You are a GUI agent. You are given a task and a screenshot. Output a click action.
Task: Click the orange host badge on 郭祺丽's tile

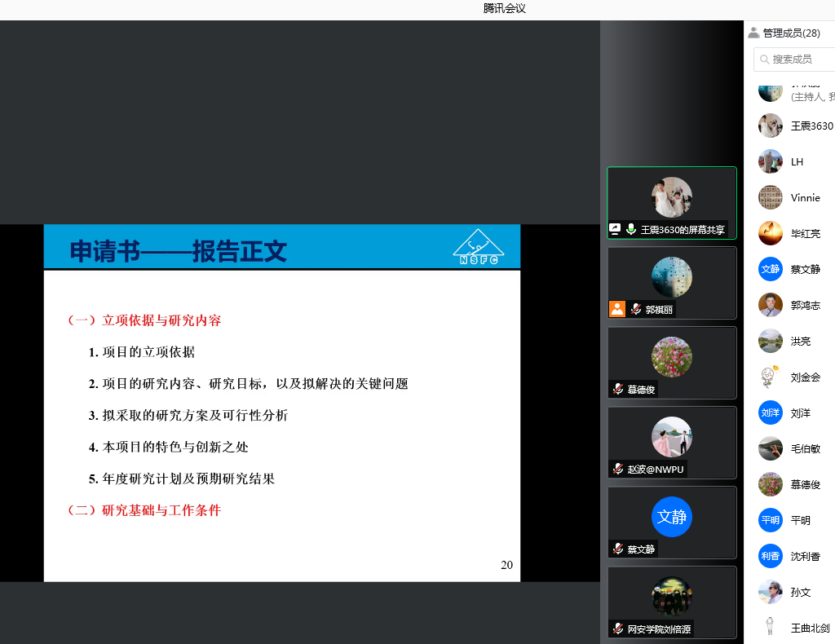pyautogui.click(x=617, y=309)
